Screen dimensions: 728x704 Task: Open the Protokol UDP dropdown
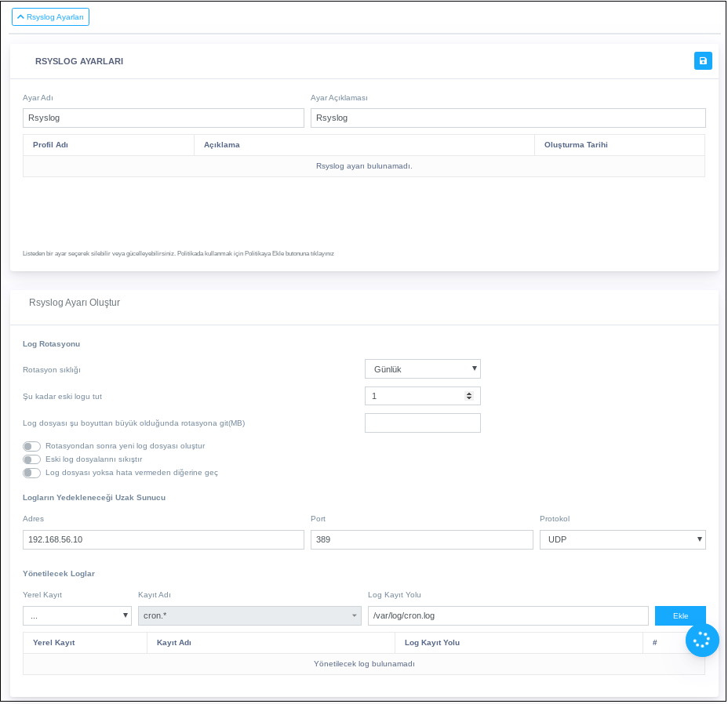(622, 539)
